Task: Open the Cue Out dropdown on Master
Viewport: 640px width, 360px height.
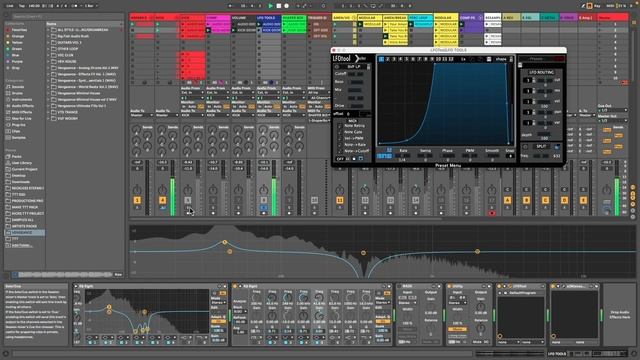Action: 612,110
